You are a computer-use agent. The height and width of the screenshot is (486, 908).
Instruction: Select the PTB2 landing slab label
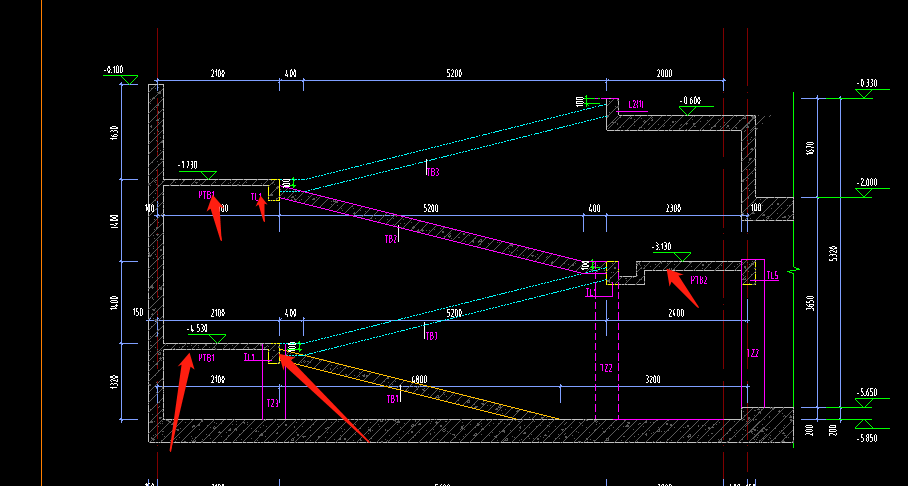(x=698, y=281)
